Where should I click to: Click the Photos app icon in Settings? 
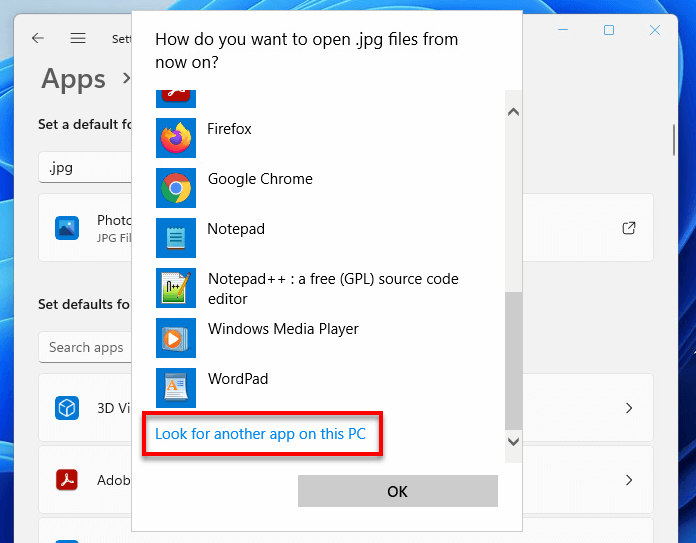pos(67,228)
